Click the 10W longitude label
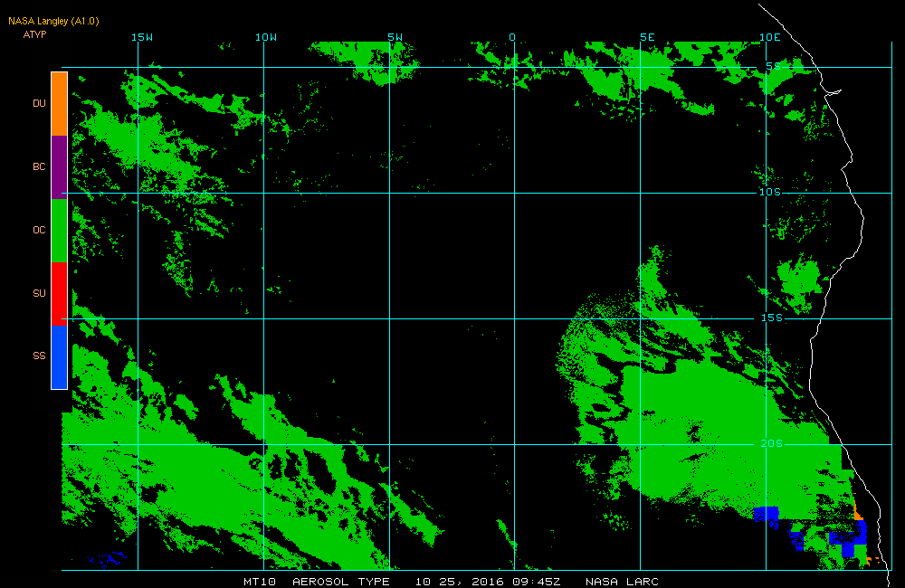Screen dimensions: 905x588 click(x=266, y=37)
